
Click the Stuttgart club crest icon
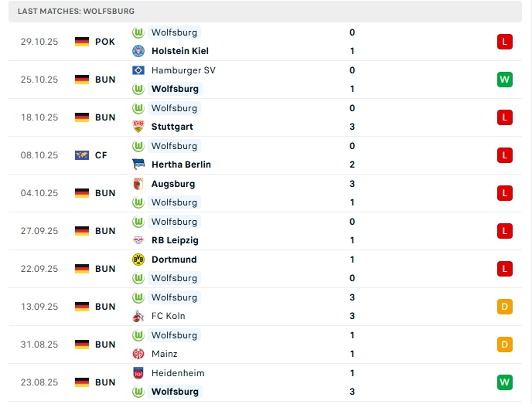pyautogui.click(x=138, y=127)
